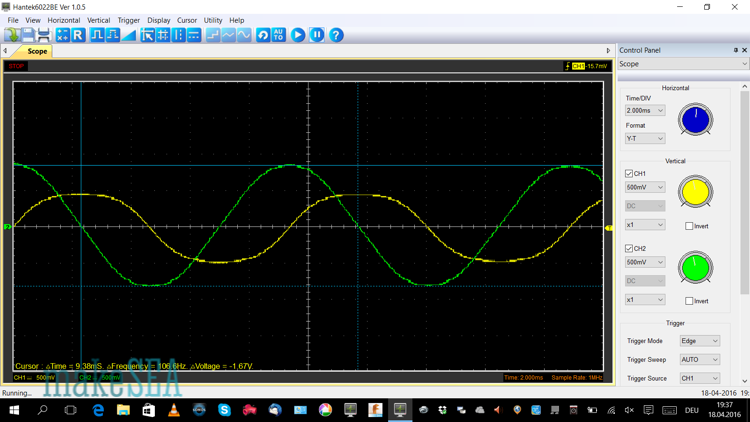Viewport: 750px width, 422px height.
Task: Open the Utility menu
Action: [213, 21]
